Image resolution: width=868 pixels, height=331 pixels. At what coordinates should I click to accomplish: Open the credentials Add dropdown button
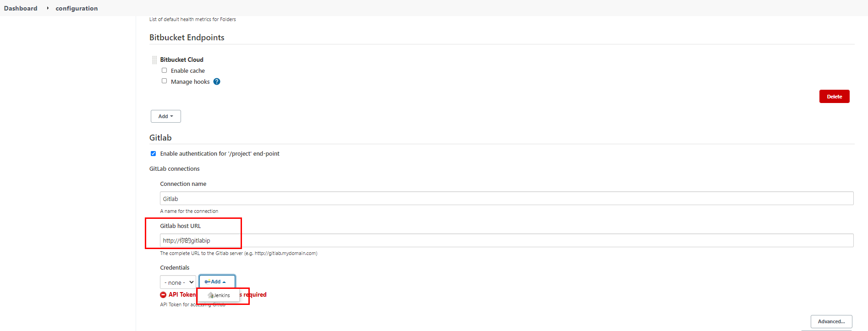[x=217, y=282]
